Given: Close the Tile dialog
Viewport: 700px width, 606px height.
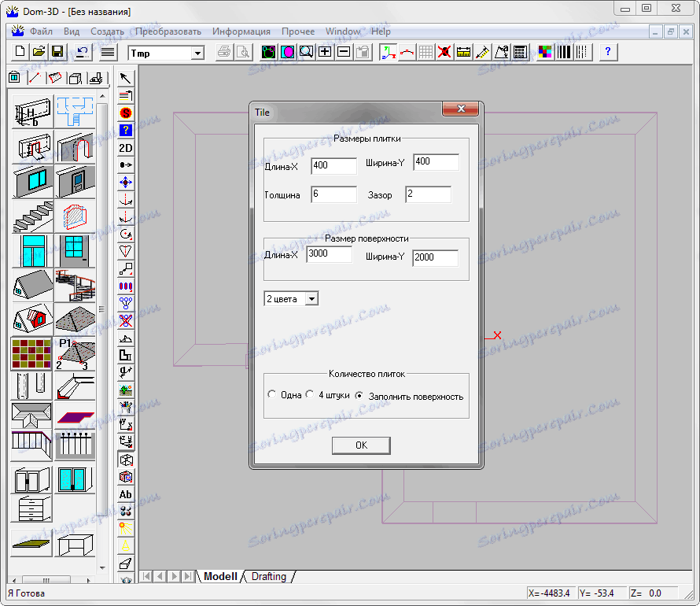Looking at the screenshot, I should pyautogui.click(x=460, y=109).
